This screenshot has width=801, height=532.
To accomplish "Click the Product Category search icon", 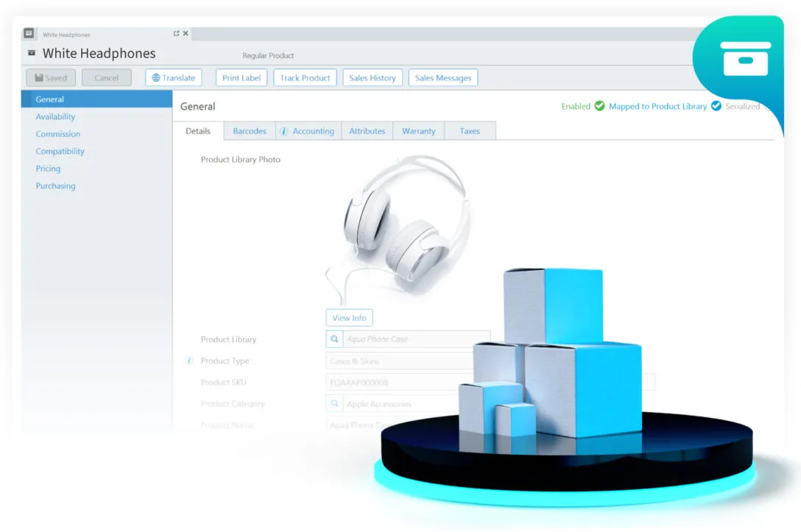I will pyautogui.click(x=334, y=403).
